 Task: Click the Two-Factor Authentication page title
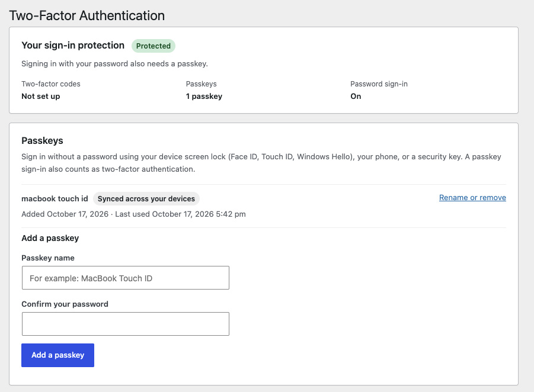point(87,15)
